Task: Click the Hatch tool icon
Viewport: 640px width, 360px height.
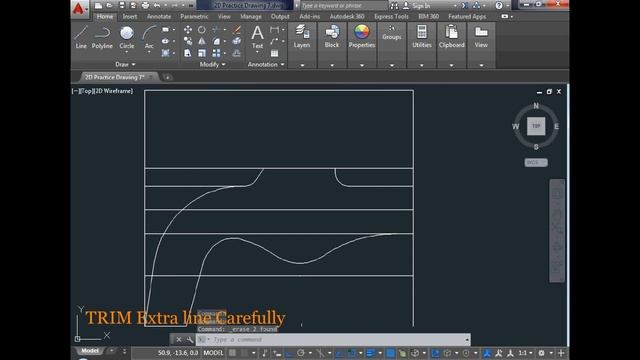Action: (x=165, y=53)
